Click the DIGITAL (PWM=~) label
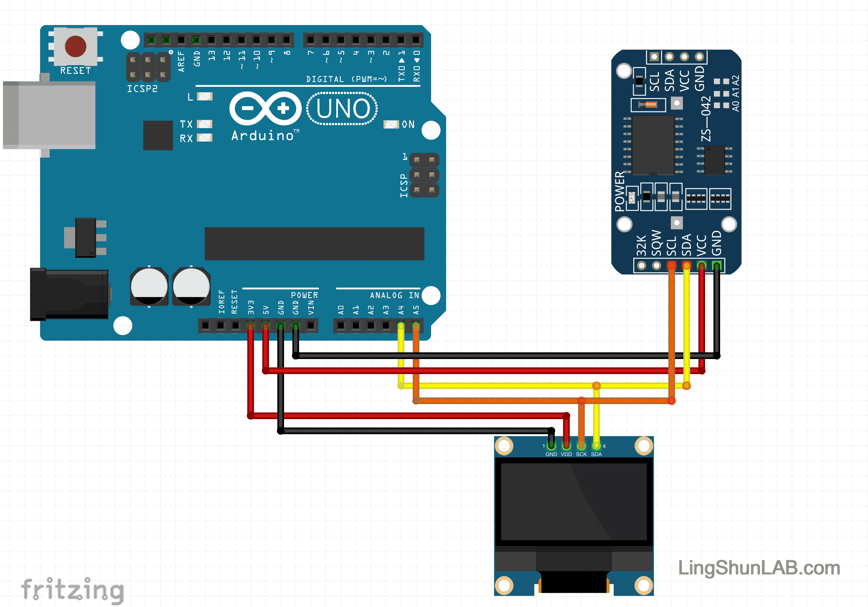The height and width of the screenshot is (607, 868). (347, 79)
